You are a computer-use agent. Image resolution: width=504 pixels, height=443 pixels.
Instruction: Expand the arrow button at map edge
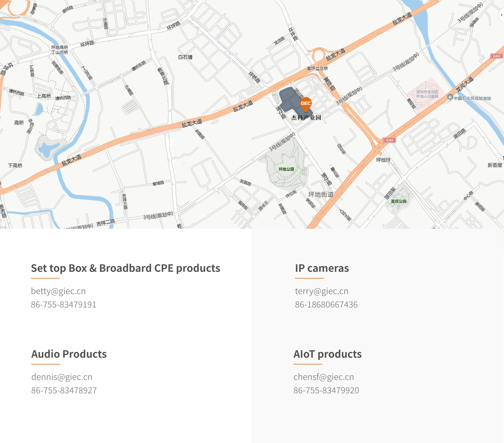point(501,15)
